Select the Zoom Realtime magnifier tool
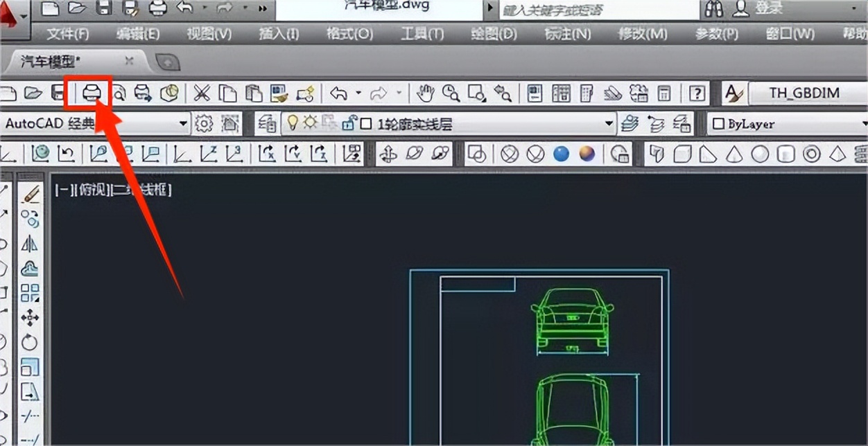This screenshot has height=446, width=868. coord(449,93)
